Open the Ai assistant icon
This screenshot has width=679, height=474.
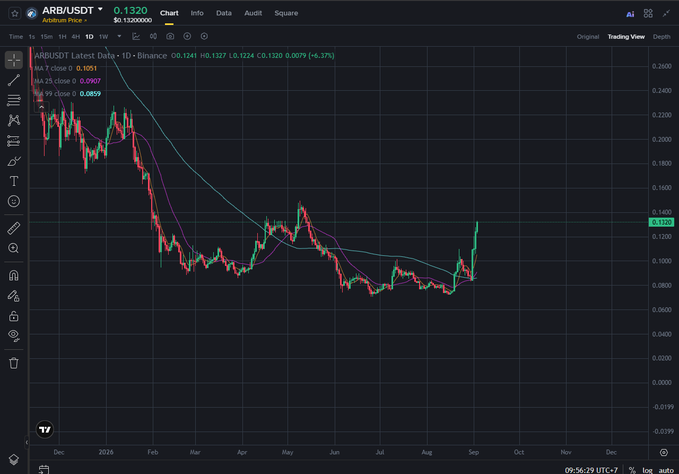pyautogui.click(x=630, y=14)
